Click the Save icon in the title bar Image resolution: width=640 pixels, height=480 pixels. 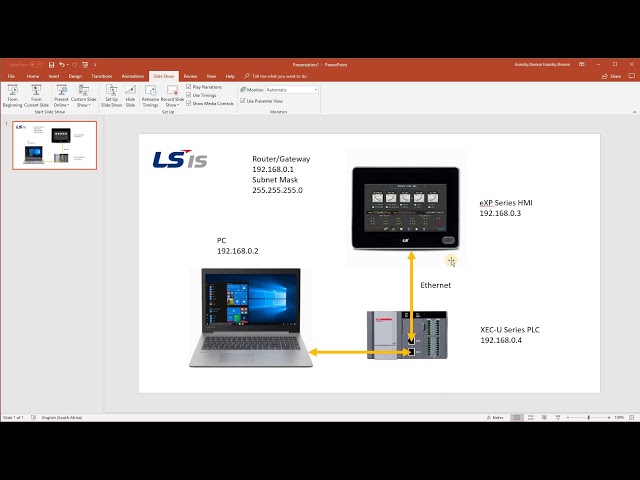point(51,64)
